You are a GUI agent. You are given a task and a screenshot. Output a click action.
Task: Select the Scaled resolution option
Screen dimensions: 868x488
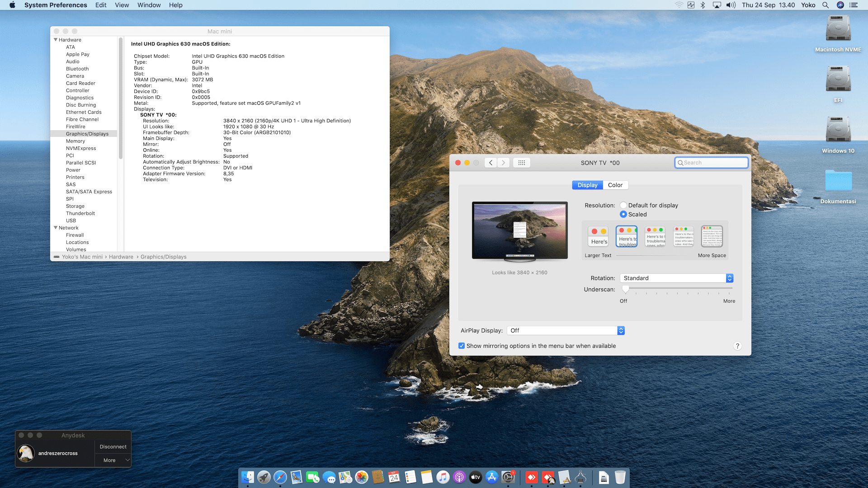(x=623, y=214)
